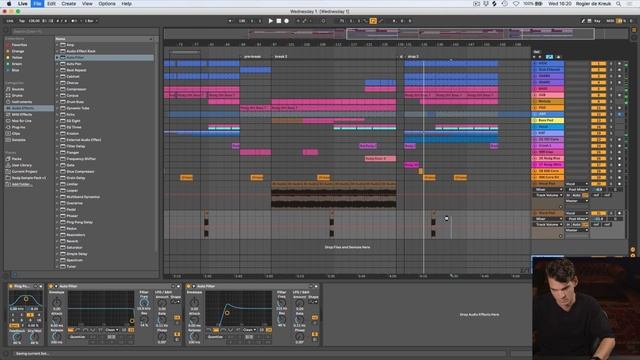Expand the EQ Eight folder
This screenshot has width=640, height=360.
[58, 121]
